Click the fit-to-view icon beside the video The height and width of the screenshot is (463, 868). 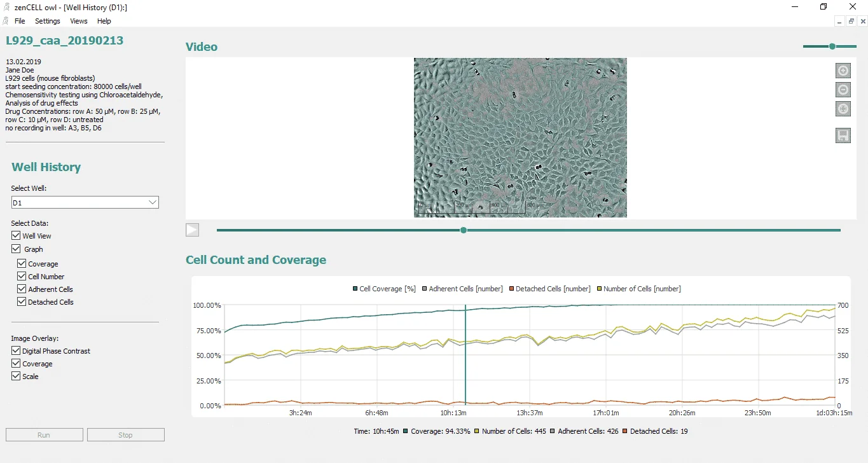(x=843, y=109)
